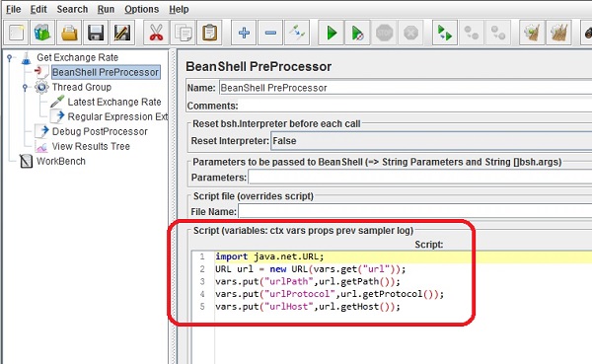Click the Remote Start All icon

click(445, 33)
